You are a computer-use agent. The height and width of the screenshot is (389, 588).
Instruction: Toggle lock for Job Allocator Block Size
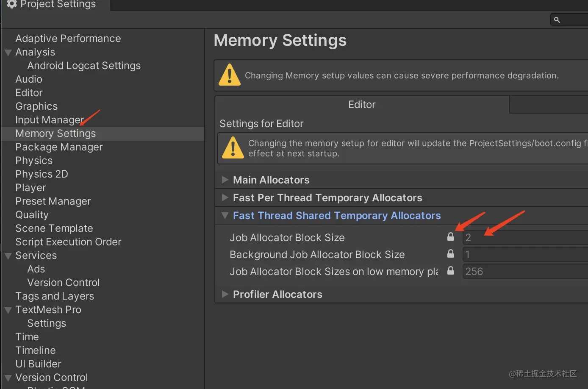[451, 237]
